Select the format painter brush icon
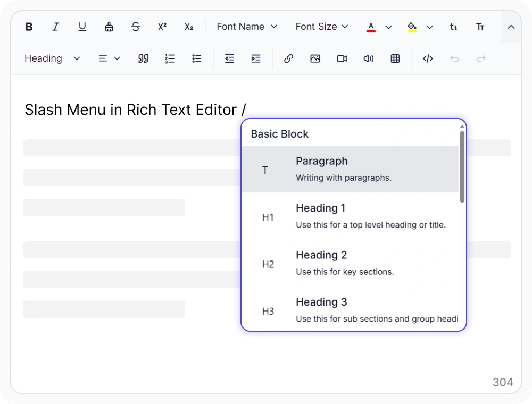The width and height of the screenshot is (532, 404). 109,27
